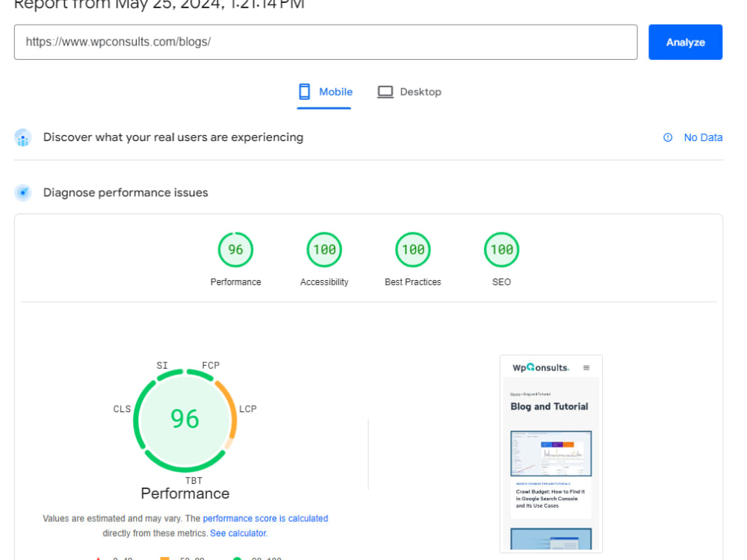Open the See calculator link
The height and width of the screenshot is (560, 747).
[239, 533]
